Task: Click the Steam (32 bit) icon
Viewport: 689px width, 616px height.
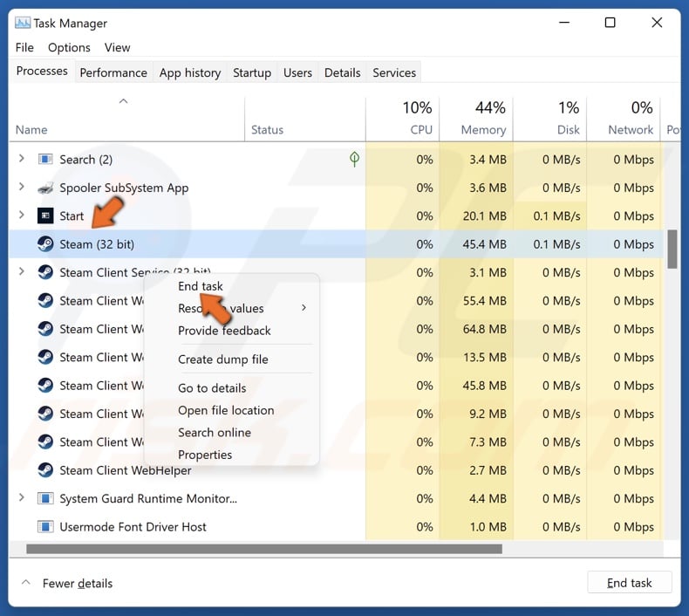Action: click(45, 244)
